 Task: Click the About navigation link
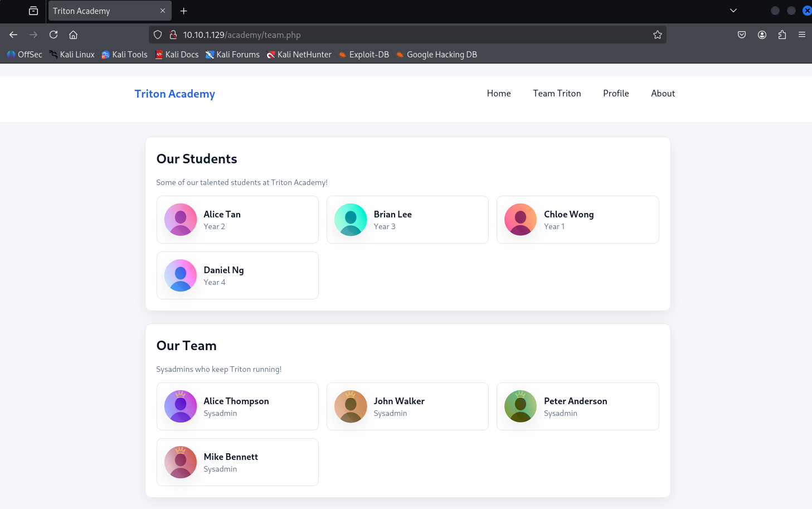[x=663, y=93]
